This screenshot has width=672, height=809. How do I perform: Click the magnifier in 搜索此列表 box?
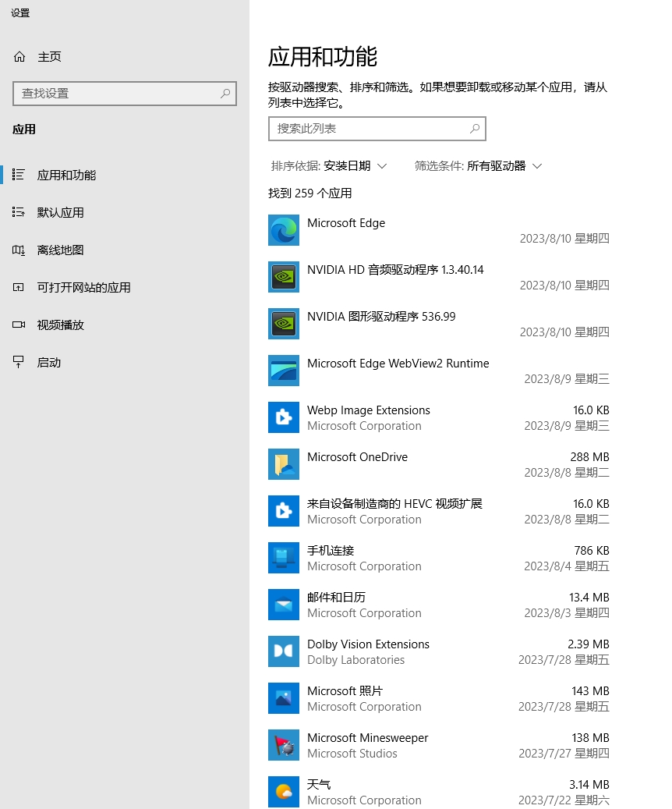475,129
